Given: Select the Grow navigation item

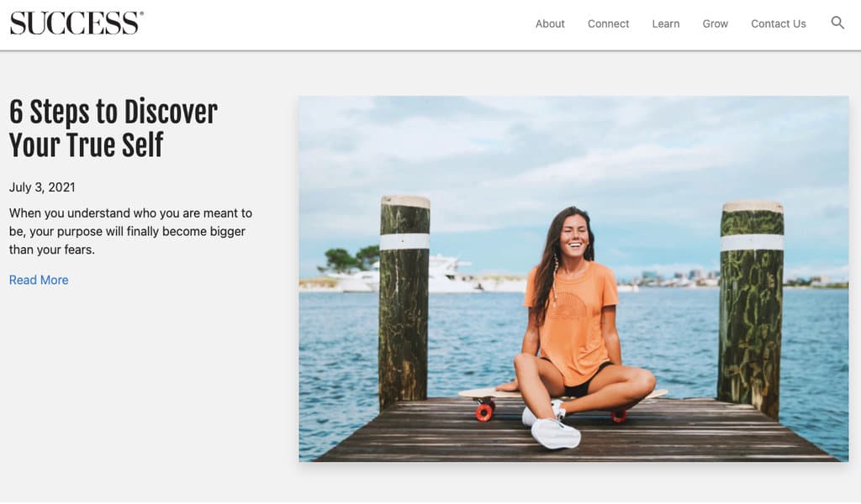Looking at the screenshot, I should click(715, 24).
